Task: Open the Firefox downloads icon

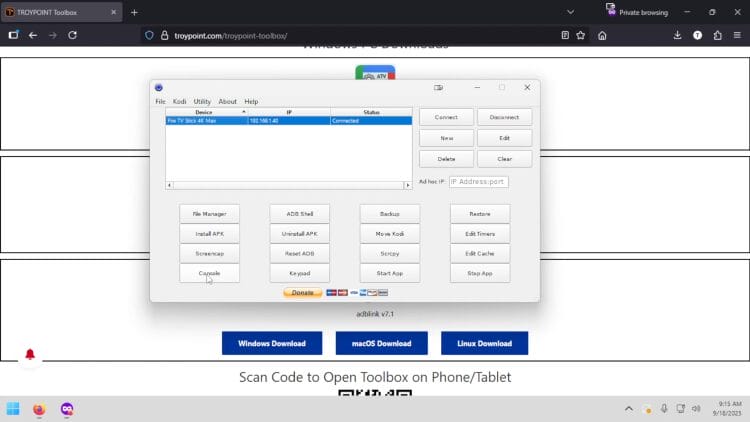Action: click(x=678, y=35)
